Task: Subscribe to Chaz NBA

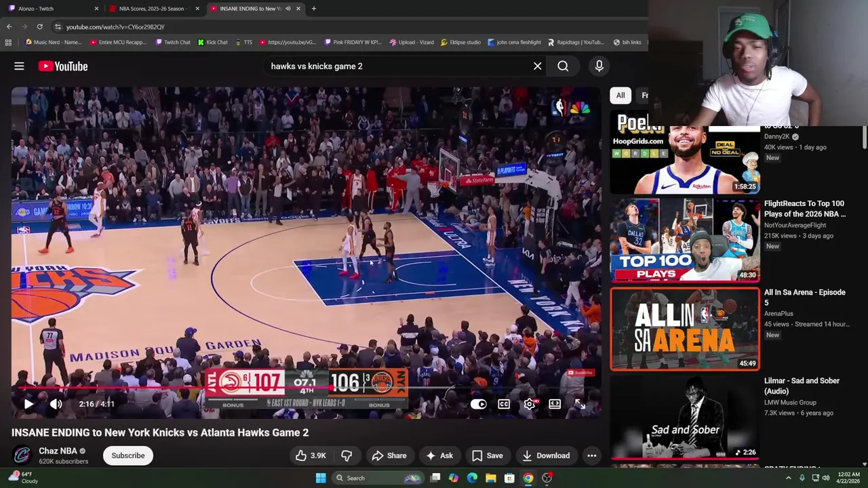Action: coord(128,455)
